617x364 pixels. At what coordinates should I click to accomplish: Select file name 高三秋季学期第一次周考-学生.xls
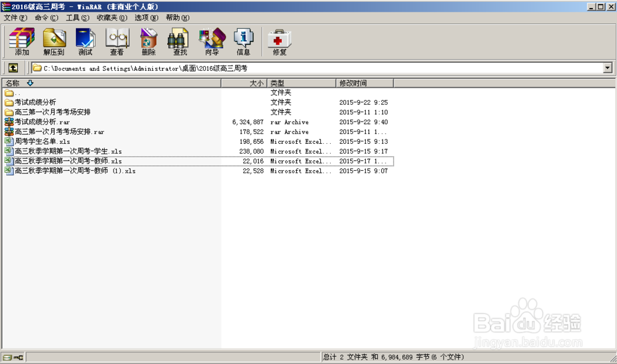(68, 151)
